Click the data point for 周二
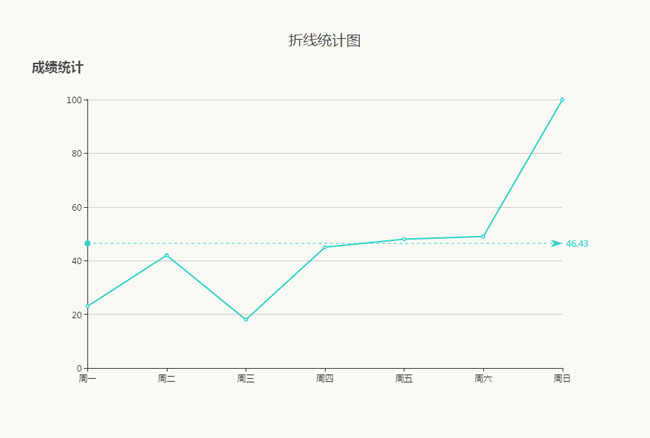Screen dimensions: 650x438 click(x=167, y=255)
